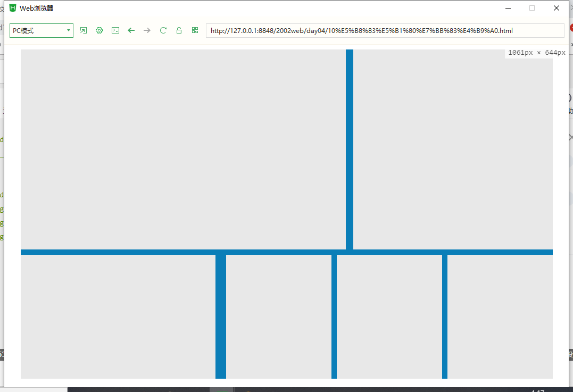Toggle the lock icon in toolbar
The width and height of the screenshot is (573, 392).
[179, 30]
